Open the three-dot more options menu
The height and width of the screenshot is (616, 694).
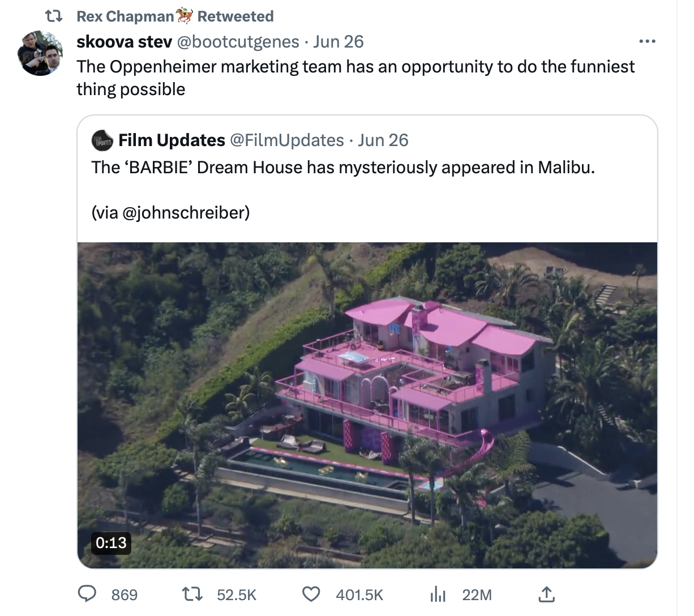coord(646,41)
